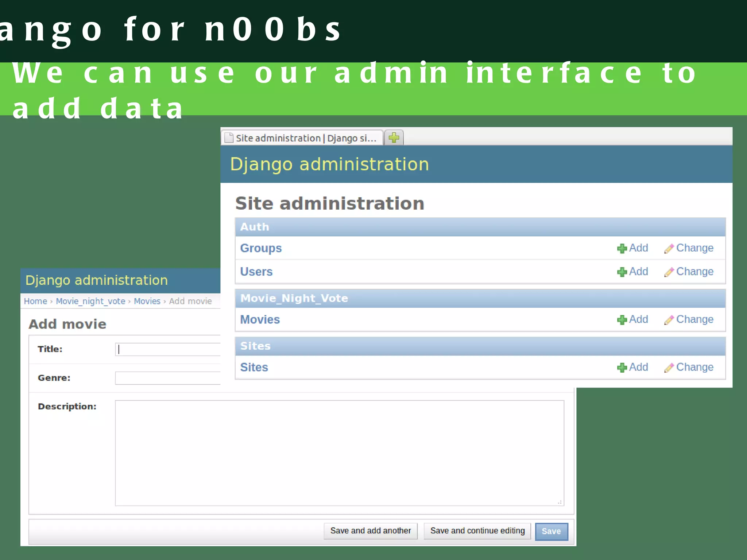Click Add text link for Users
This screenshot has width=747, height=560.
[x=638, y=272]
